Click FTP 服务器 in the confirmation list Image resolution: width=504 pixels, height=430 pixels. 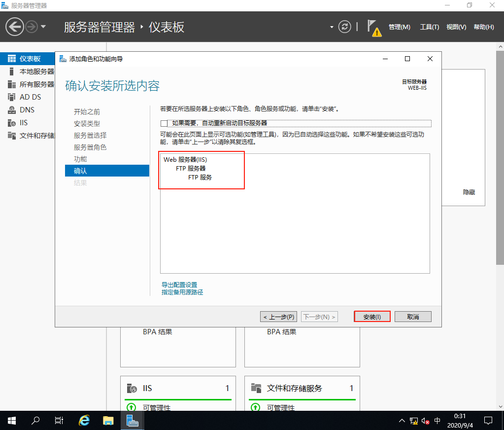click(191, 169)
